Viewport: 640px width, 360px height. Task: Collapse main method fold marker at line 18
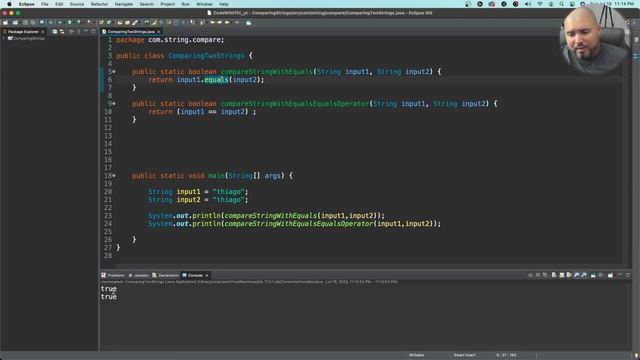click(x=114, y=176)
